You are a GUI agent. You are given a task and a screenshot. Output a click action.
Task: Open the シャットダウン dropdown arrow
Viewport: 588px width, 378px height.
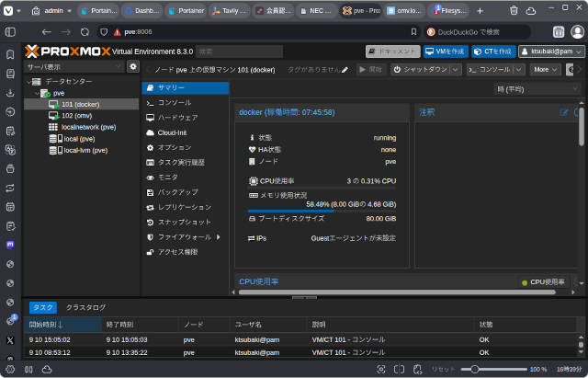click(456, 70)
